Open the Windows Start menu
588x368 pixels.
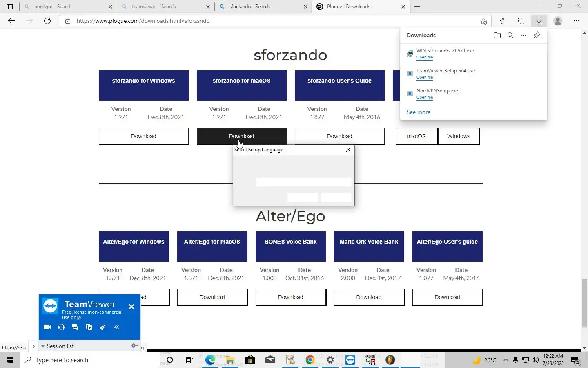[10, 360]
